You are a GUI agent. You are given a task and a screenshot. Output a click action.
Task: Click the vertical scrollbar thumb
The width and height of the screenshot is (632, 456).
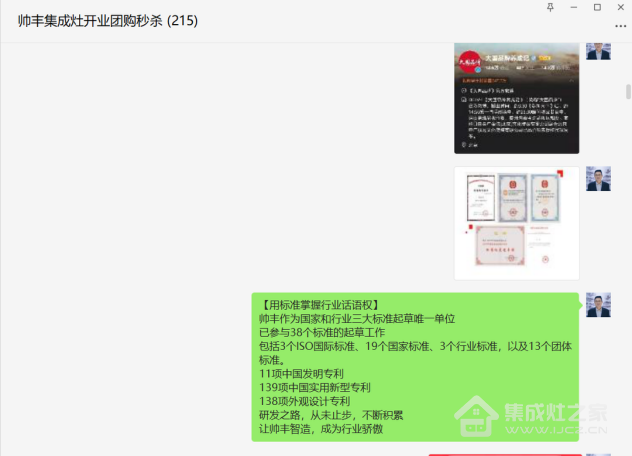tap(628, 92)
